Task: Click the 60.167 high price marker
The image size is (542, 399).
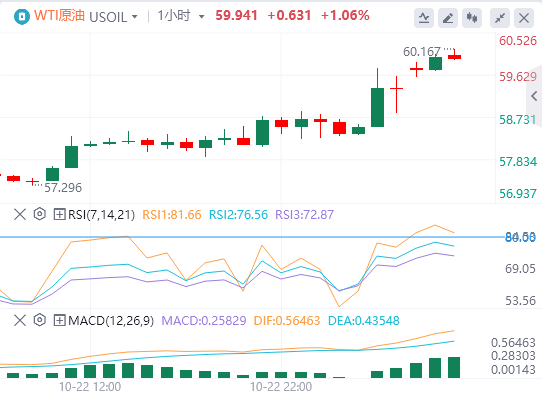Action: pyautogui.click(x=422, y=52)
